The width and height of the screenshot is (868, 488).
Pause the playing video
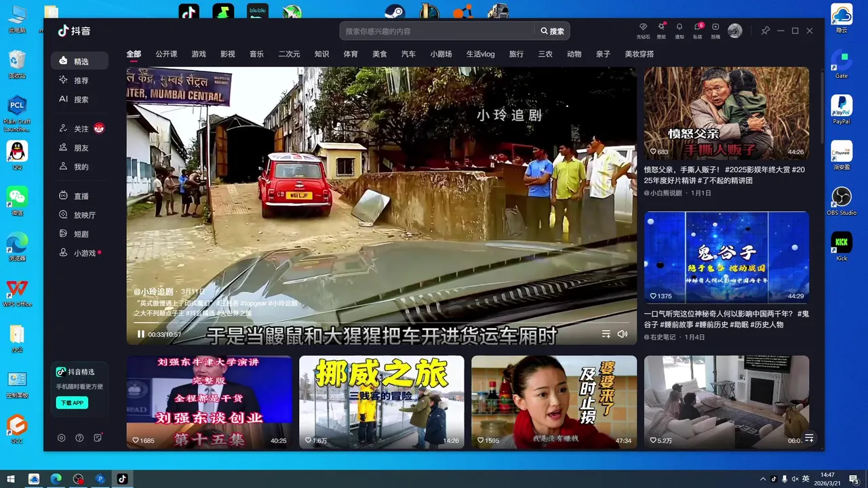(x=140, y=334)
